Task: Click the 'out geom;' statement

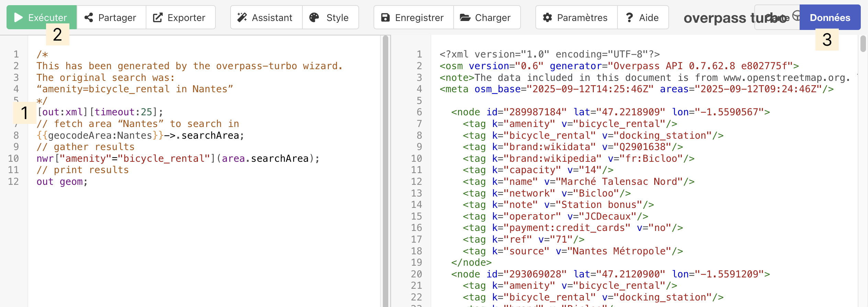Action: 62,181
